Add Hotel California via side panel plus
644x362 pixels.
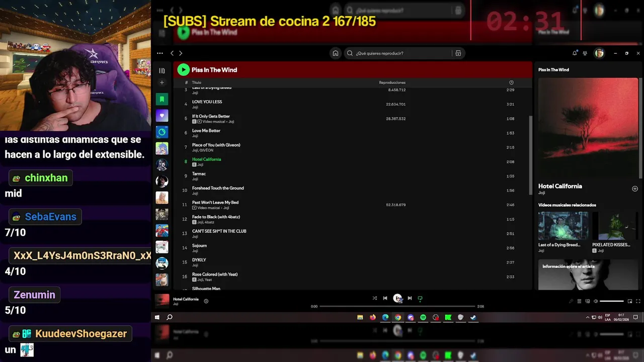point(635,189)
